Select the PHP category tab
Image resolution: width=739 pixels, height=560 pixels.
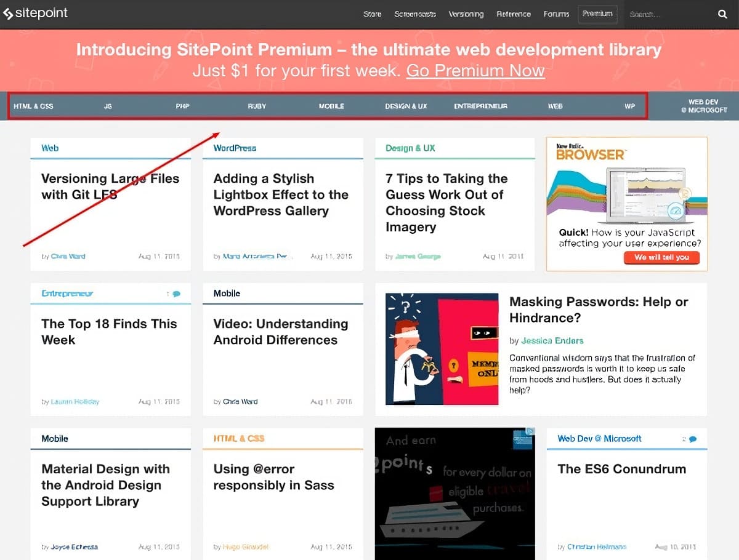182,106
